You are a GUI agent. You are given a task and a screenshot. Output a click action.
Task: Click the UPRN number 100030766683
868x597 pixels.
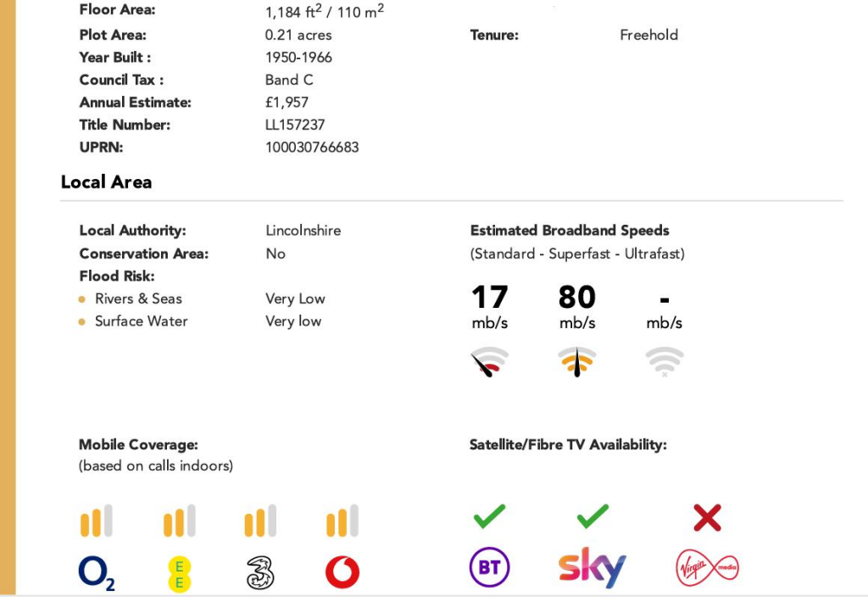312,148
